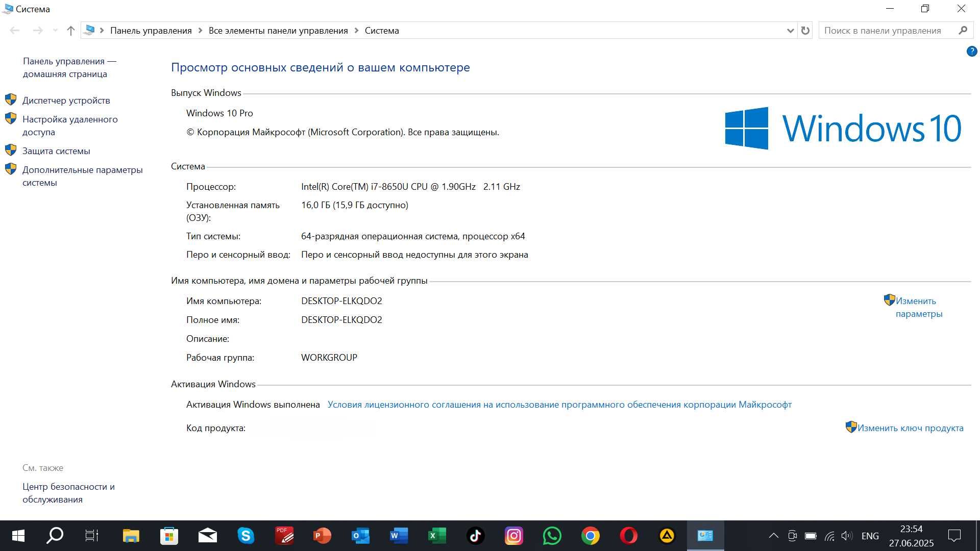This screenshot has height=551, width=980.
Task: Show hidden tray icons
Action: (x=774, y=536)
